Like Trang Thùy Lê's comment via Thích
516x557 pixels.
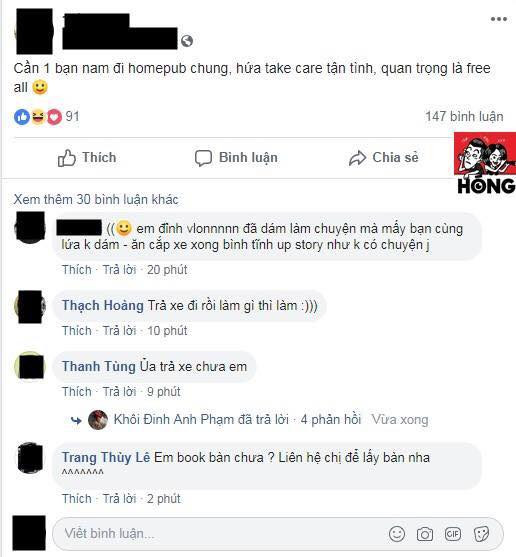coord(77,499)
